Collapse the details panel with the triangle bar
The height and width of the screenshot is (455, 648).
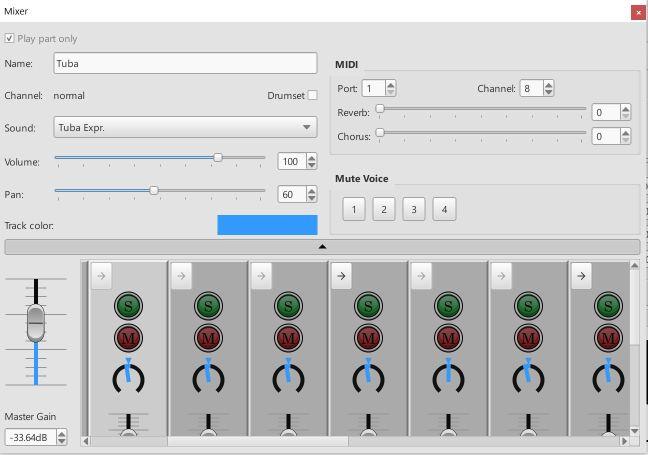coord(322,247)
